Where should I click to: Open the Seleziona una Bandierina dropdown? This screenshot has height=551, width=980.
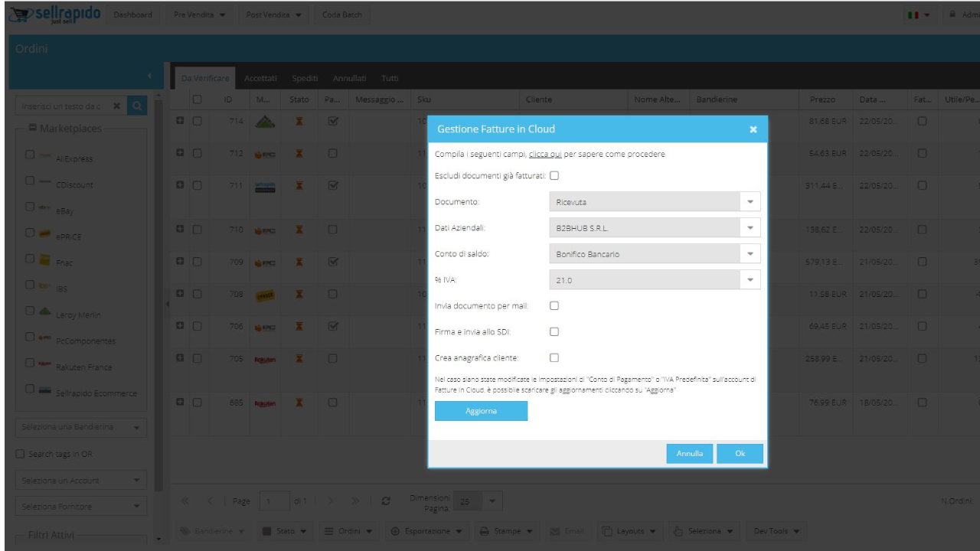(x=80, y=426)
